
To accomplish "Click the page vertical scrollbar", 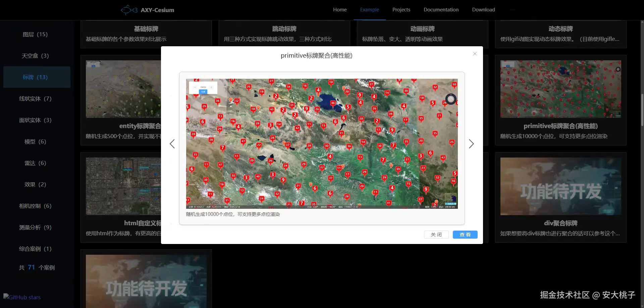I will coord(642,111).
